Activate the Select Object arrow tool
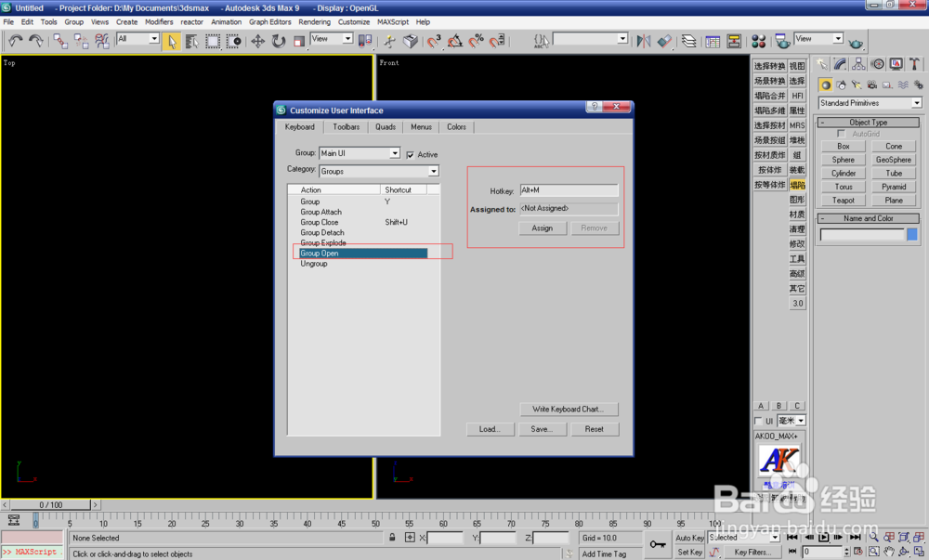 tap(171, 41)
